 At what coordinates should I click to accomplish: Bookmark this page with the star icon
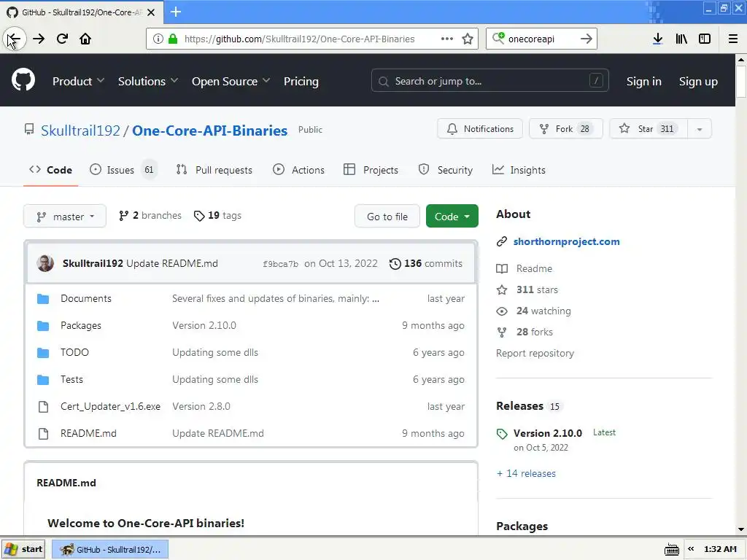(x=468, y=39)
